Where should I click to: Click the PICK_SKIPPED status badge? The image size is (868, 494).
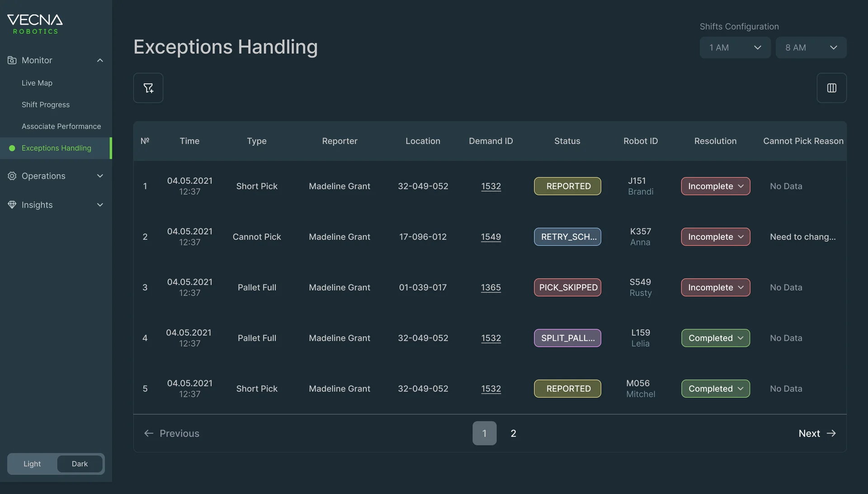click(567, 287)
